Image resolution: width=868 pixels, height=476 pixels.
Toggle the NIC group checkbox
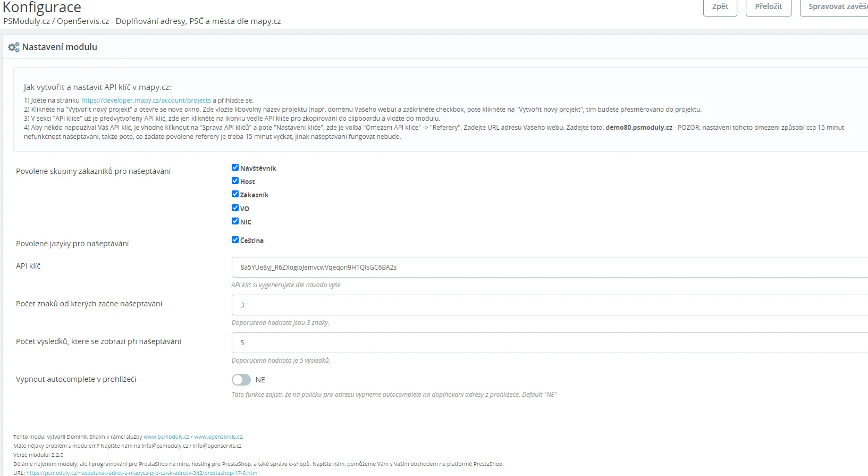235,221
